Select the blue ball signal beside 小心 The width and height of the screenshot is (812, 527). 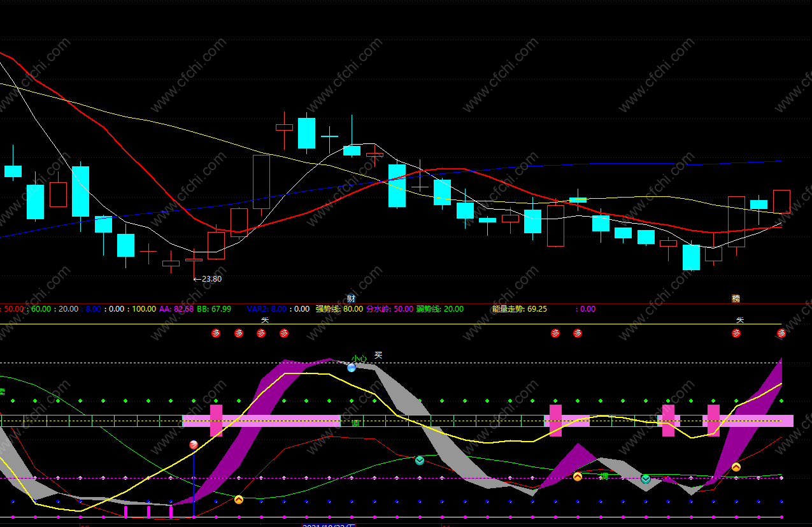click(x=352, y=368)
